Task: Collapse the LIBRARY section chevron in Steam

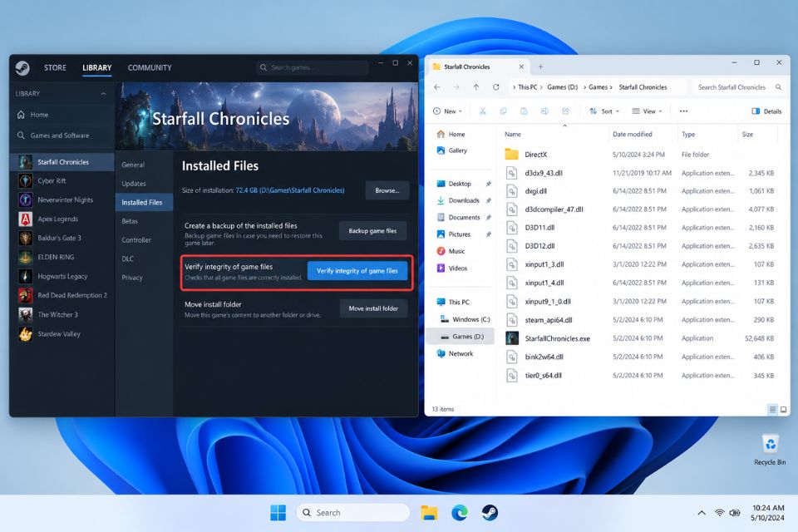Action: (x=103, y=94)
